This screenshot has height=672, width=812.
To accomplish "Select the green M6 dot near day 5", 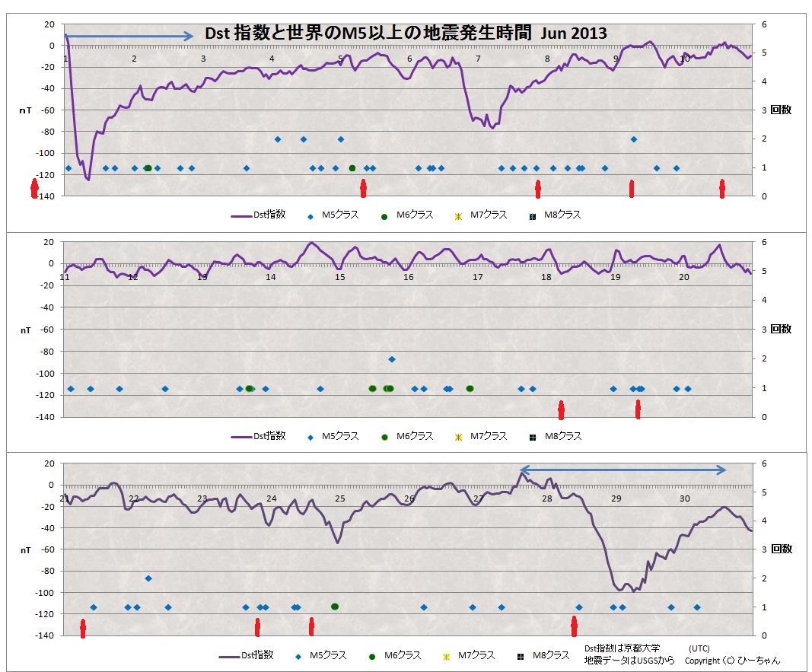I will click(x=352, y=168).
